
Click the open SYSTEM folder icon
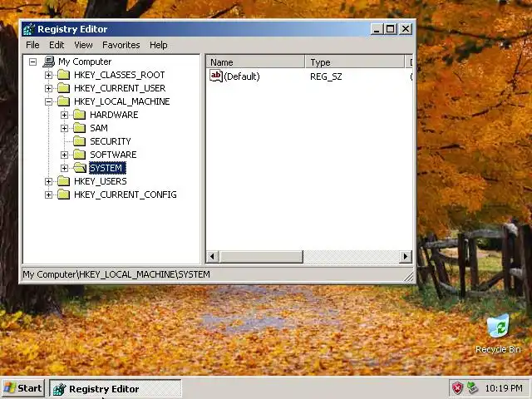click(x=80, y=168)
